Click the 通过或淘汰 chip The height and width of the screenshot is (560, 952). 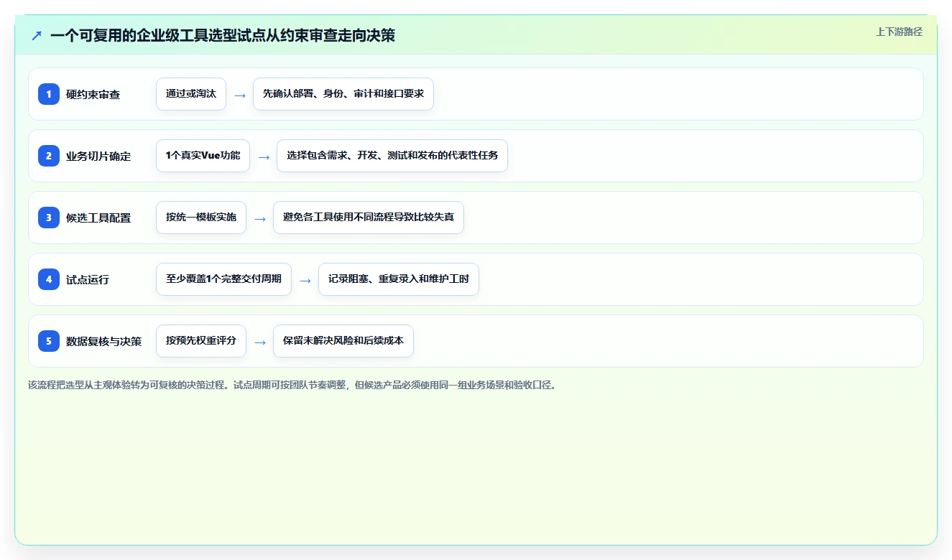[191, 94]
